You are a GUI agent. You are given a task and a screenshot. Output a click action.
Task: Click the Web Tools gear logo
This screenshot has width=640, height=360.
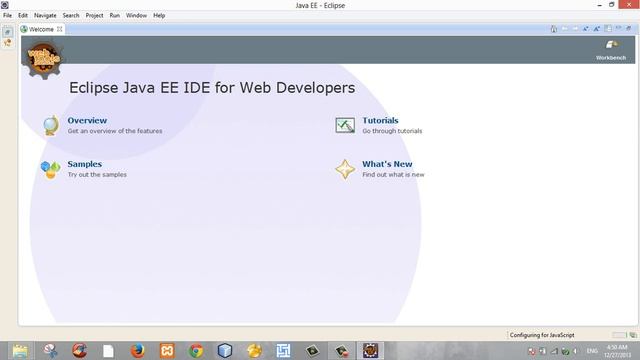click(x=44, y=59)
